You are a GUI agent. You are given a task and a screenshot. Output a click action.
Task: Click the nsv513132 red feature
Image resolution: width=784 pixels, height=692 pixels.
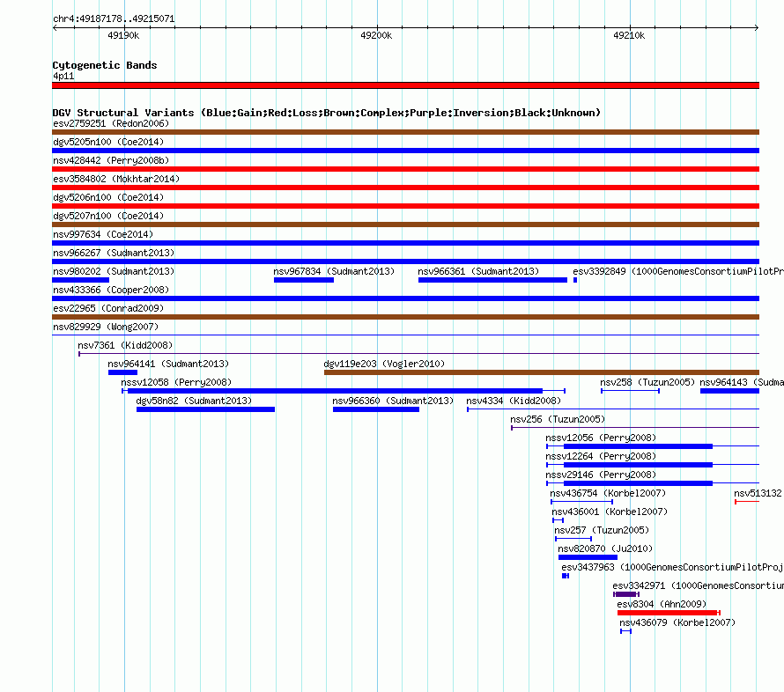click(x=747, y=502)
